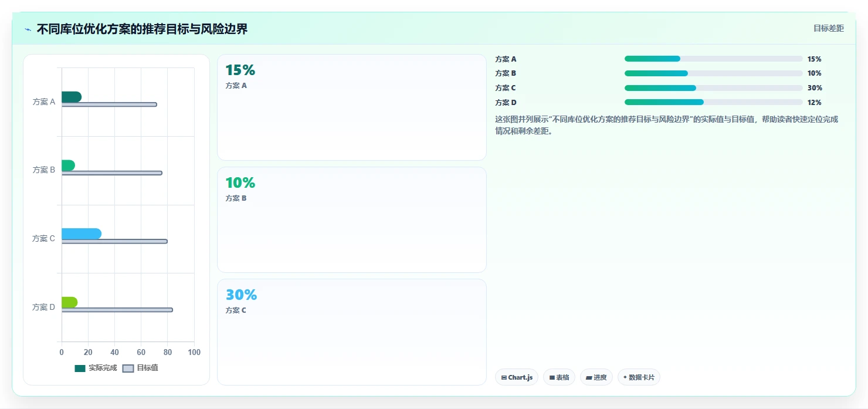868x409 pixels.
Task: Click the 方案 B chart axis label
Action: tap(44, 170)
